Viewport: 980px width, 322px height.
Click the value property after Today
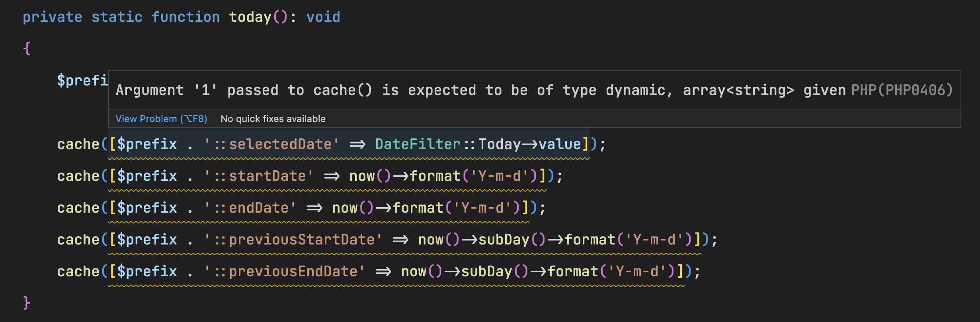pyautogui.click(x=560, y=144)
